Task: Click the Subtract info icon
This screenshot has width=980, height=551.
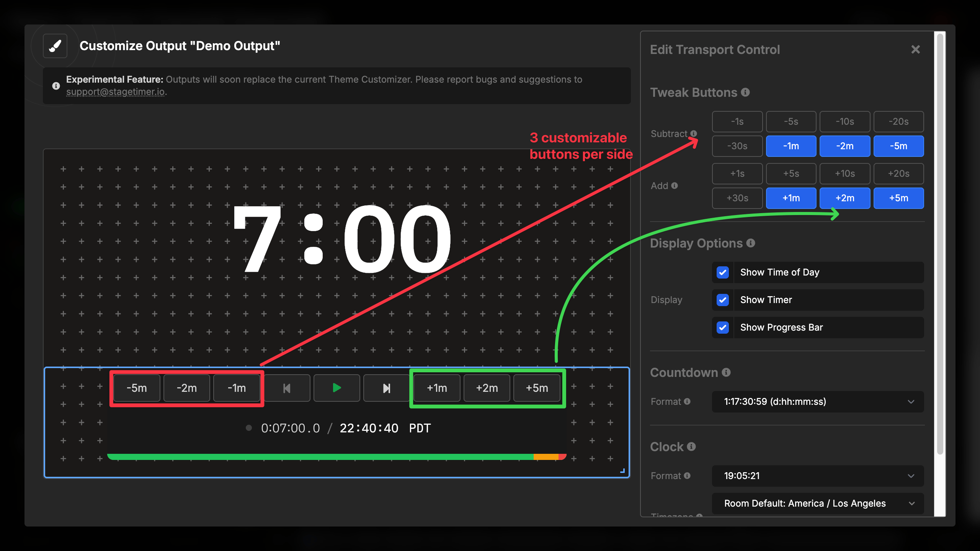Action: click(694, 134)
